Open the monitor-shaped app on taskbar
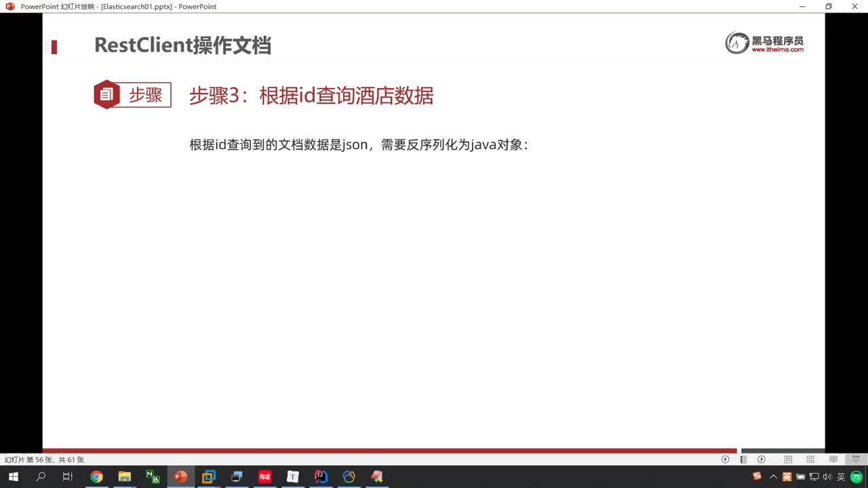This screenshot has width=868, height=488. click(x=237, y=476)
